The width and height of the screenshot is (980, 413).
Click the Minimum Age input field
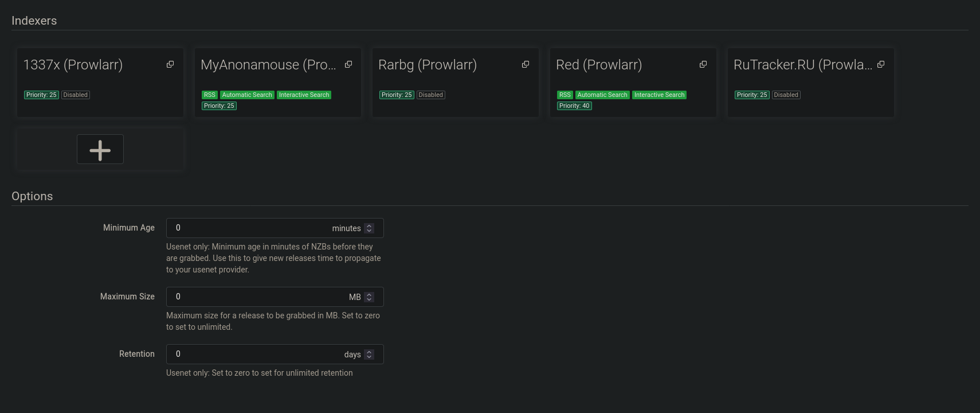click(x=275, y=228)
